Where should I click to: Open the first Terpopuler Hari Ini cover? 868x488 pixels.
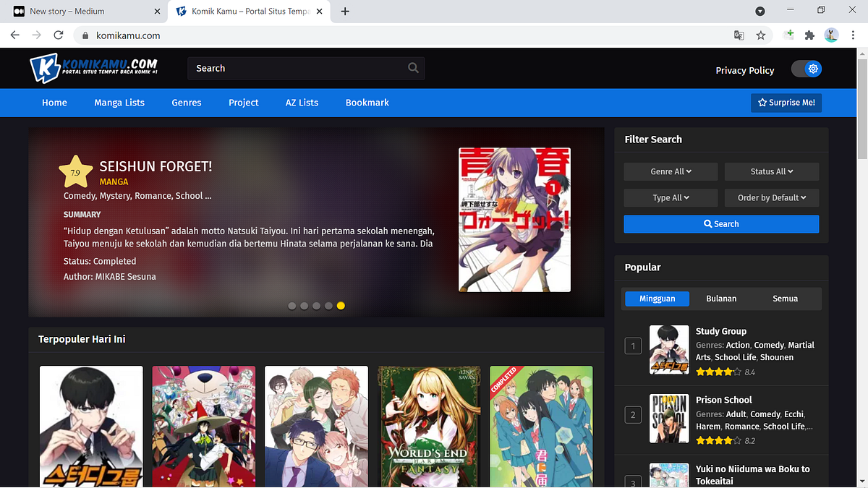point(91,427)
